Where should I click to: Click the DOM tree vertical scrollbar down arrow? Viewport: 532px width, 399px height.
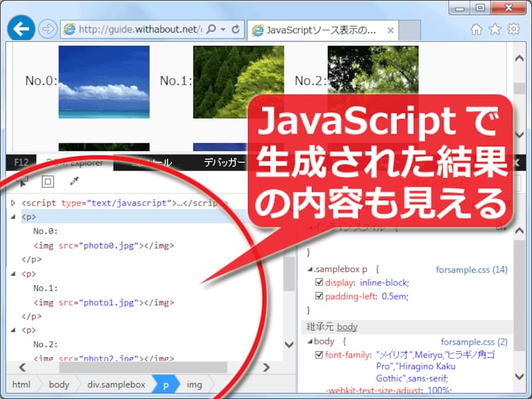tap(288, 344)
